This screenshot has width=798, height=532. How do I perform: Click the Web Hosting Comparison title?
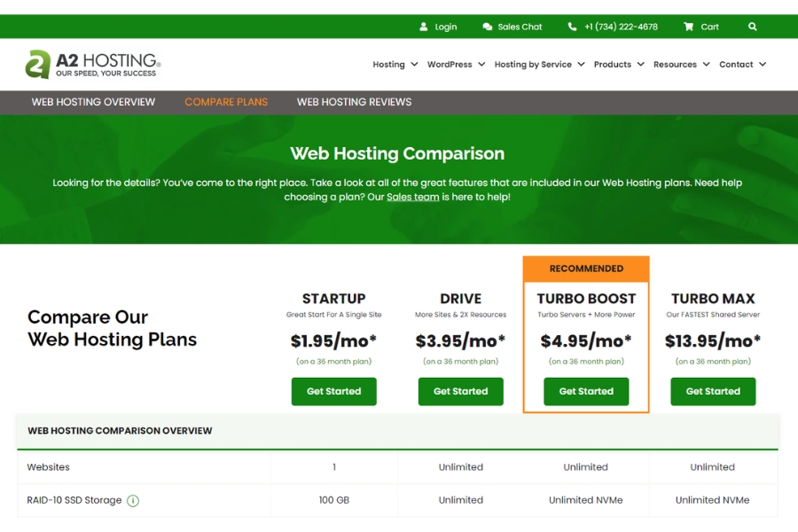(397, 153)
